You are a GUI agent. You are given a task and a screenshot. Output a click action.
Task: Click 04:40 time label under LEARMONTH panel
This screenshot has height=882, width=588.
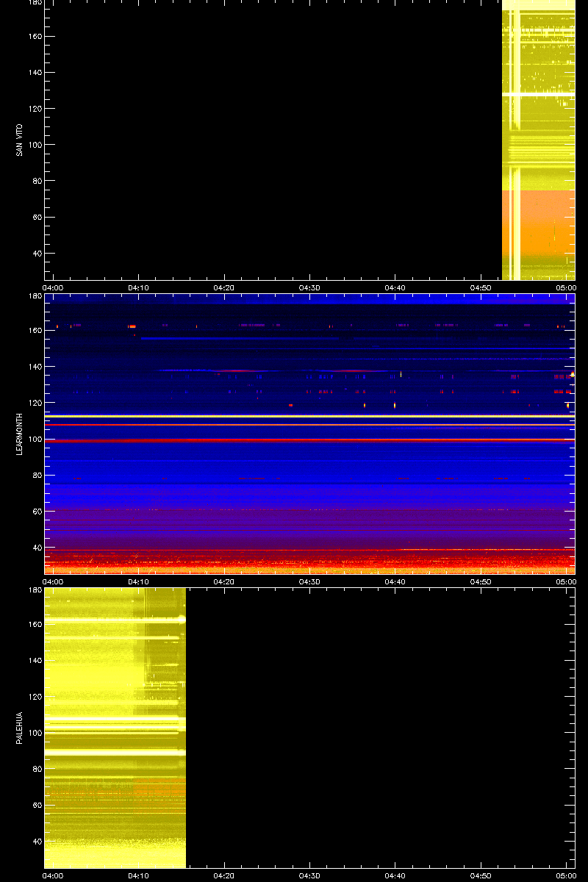coord(395,581)
